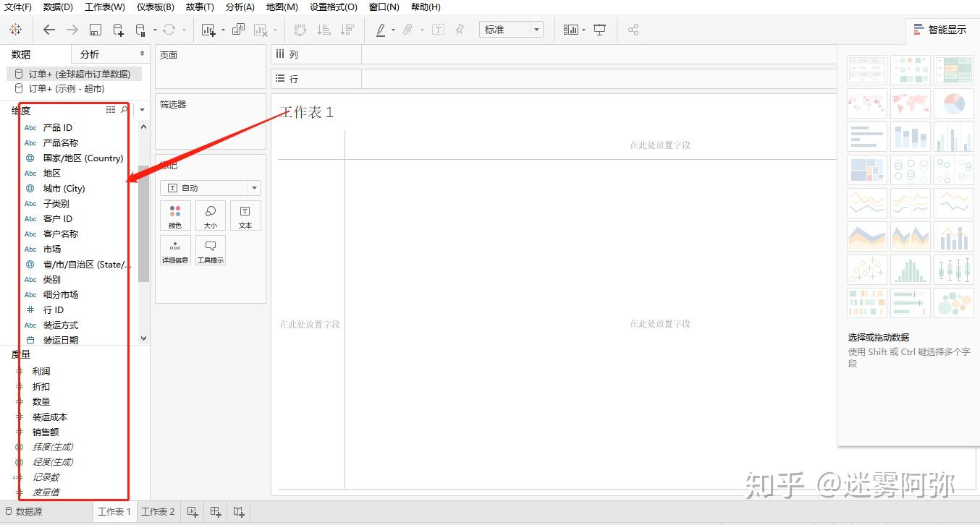Expand the dropdown arrow beside highlight pen
This screenshot has height=525, width=980.
click(x=393, y=30)
